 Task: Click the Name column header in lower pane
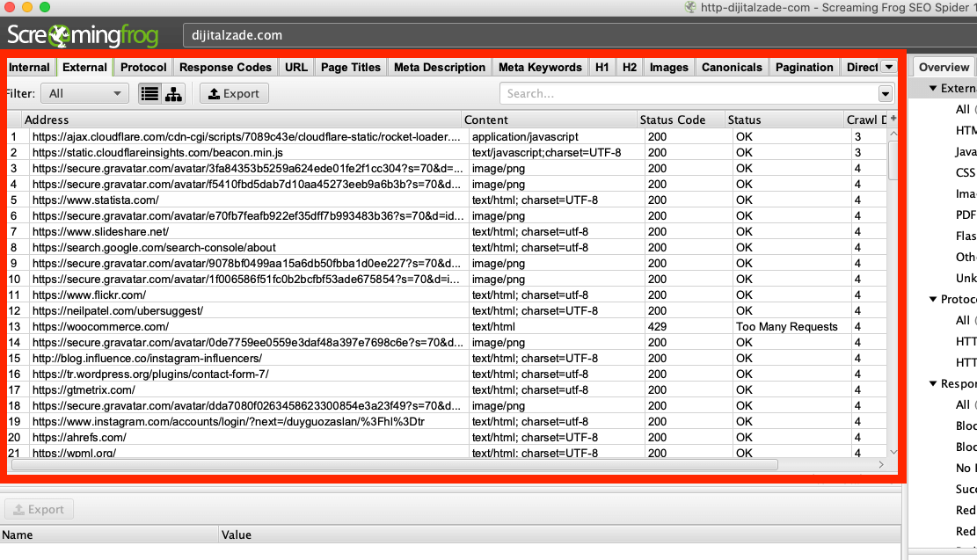coord(109,535)
